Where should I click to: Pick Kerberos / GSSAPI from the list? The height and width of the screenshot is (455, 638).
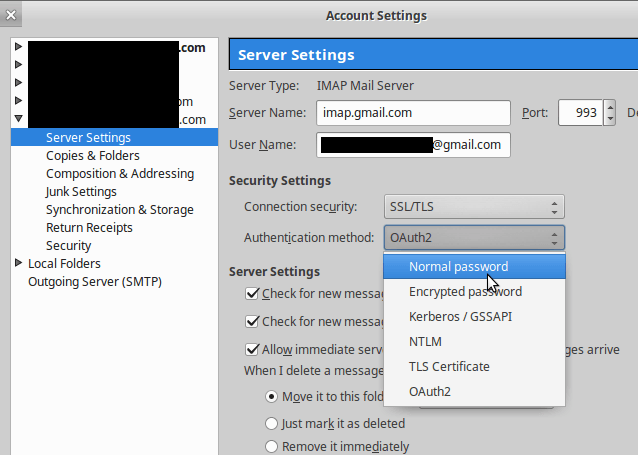tap(462, 317)
